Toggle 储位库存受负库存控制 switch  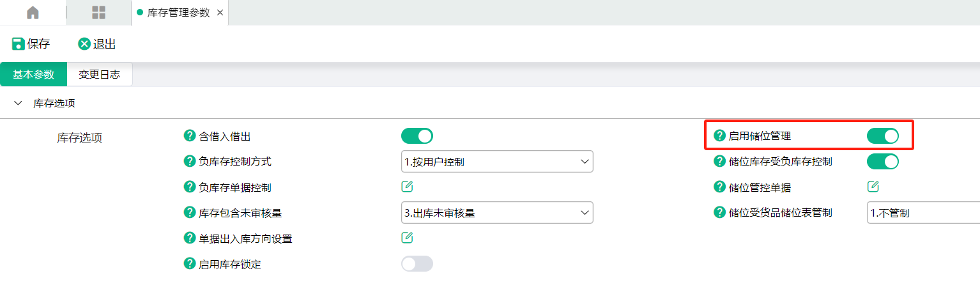tap(883, 161)
